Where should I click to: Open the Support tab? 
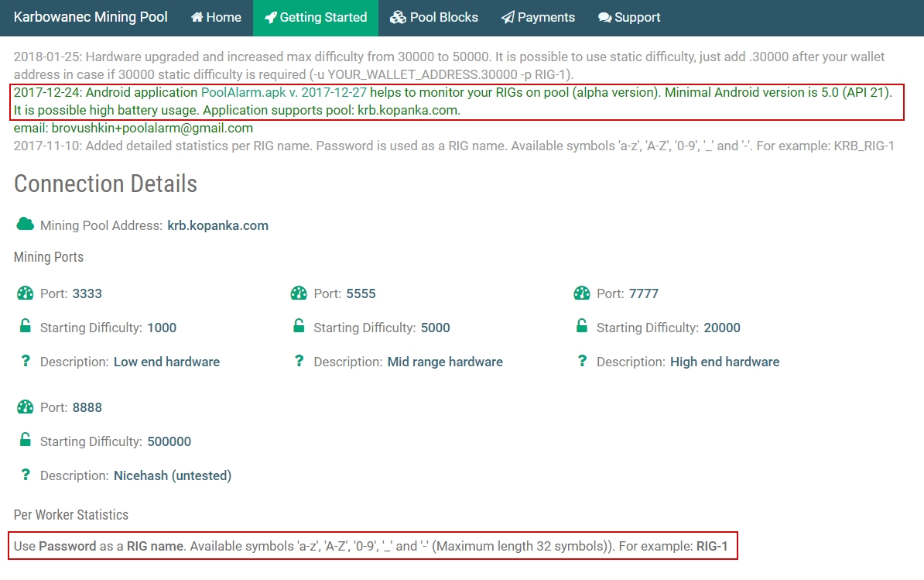tap(628, 18)
